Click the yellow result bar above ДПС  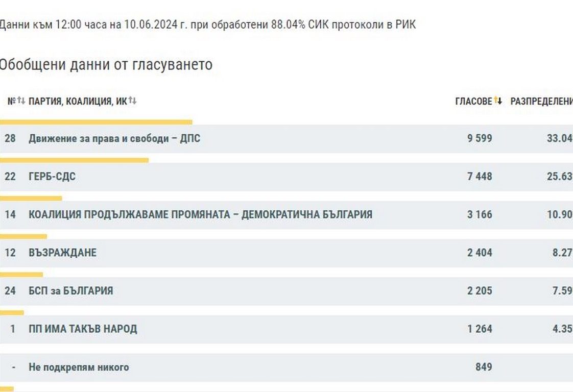point(96,122)
